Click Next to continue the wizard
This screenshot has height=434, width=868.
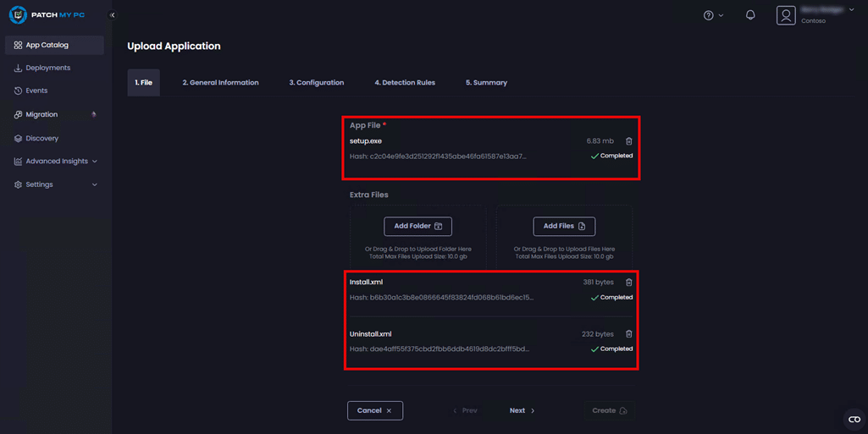point(522,410)
